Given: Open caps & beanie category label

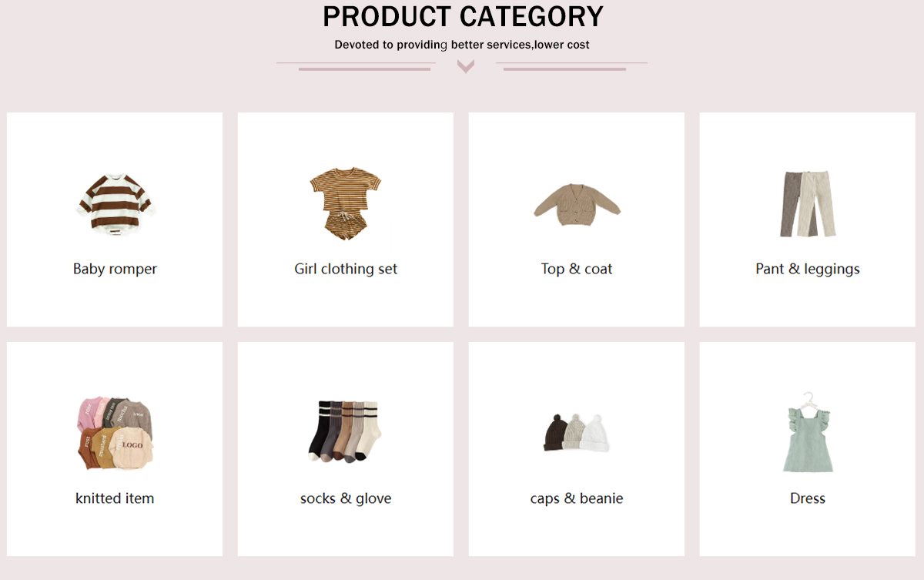Looking at the screenshot, I should pos(577,498).
